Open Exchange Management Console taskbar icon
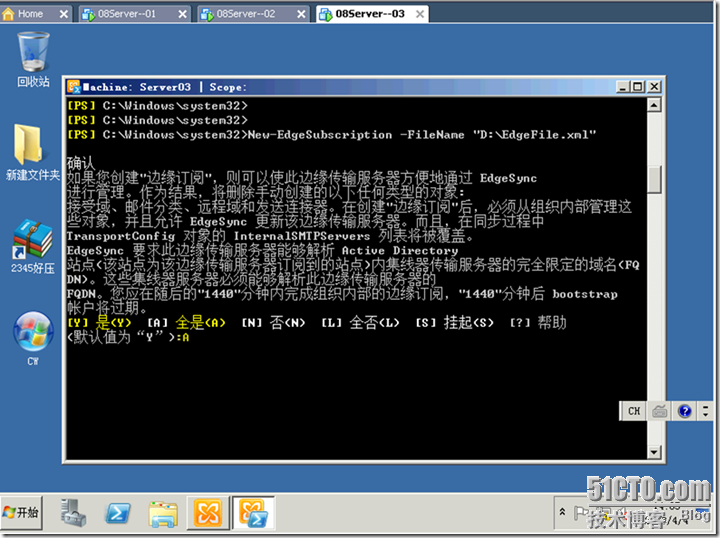This screenshot has width=720, height=538. 208,512
